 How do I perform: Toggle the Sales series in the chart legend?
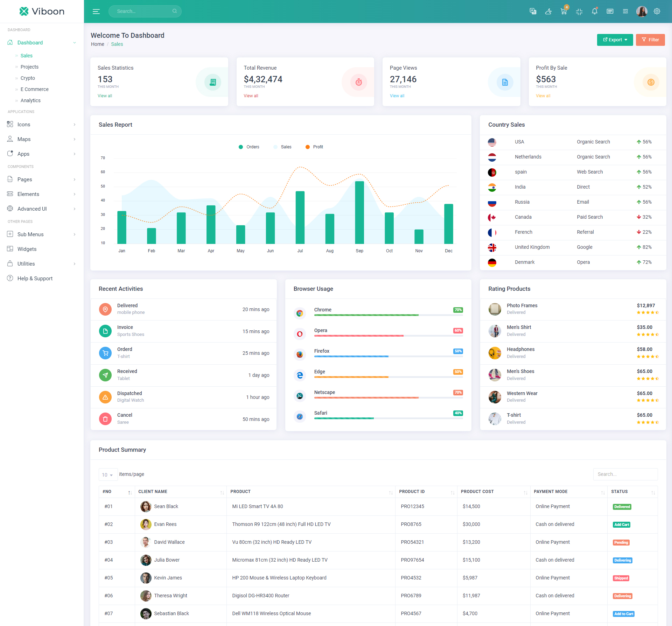[x=282, y=147]
